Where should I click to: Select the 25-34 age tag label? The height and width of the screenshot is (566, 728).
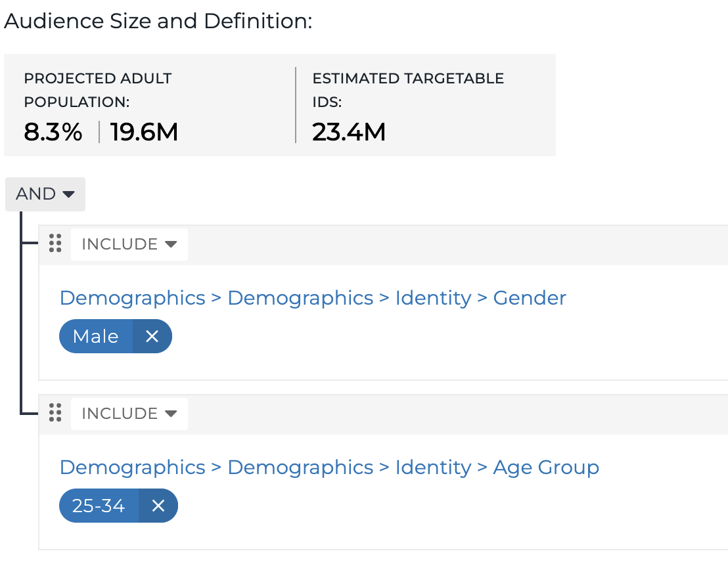click(99, 505)
